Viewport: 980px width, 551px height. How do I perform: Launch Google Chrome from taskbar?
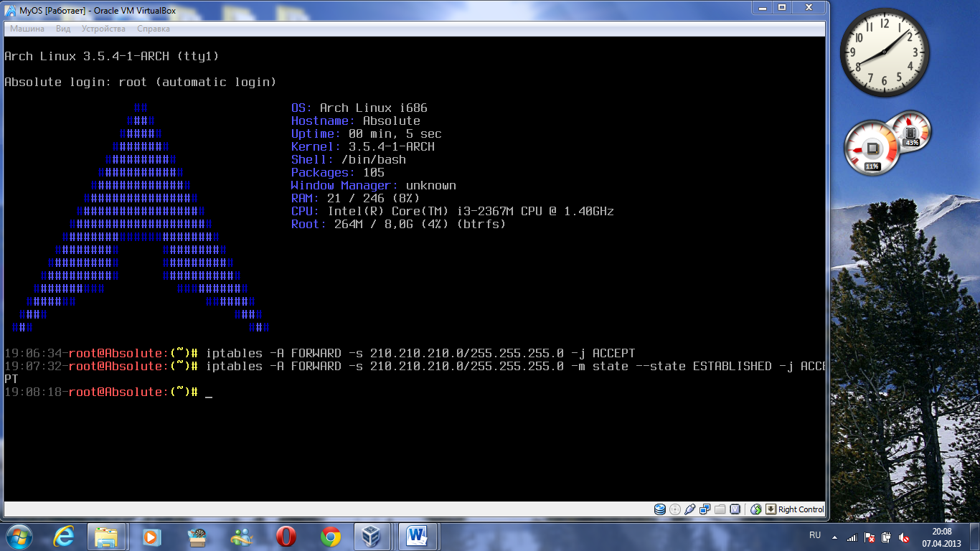(330, 537)
